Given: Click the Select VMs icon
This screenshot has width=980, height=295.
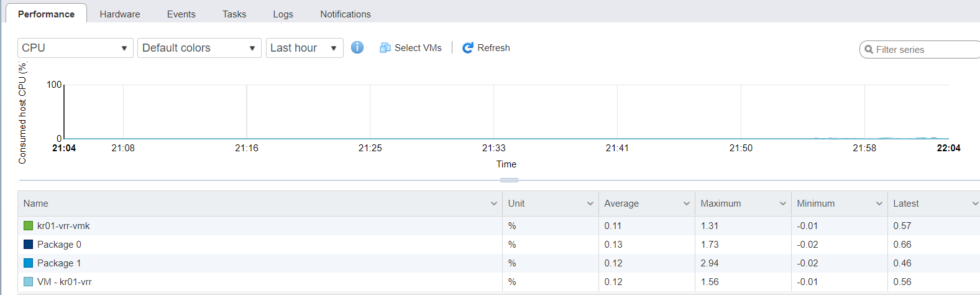Looking at the screenshot, I should pos(385,48).
